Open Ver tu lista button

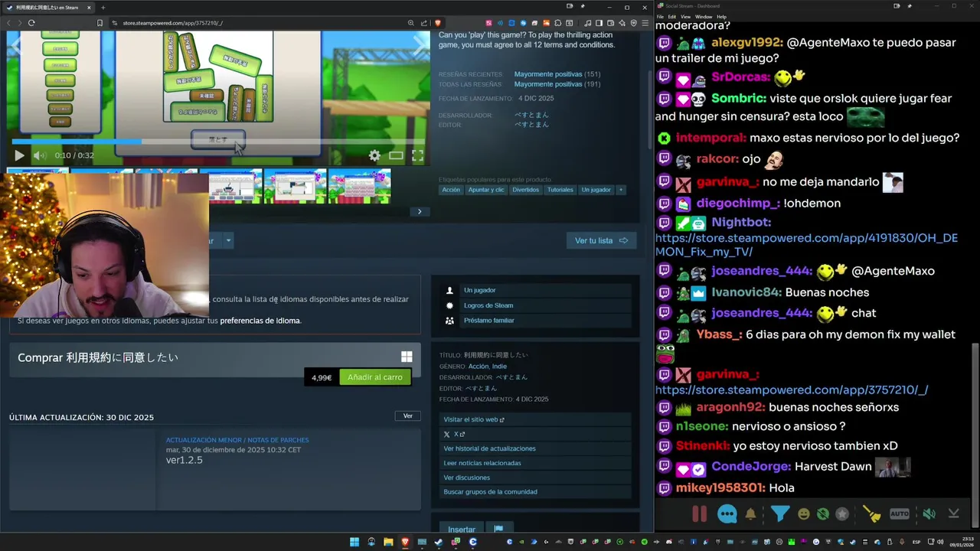point(601,240)
